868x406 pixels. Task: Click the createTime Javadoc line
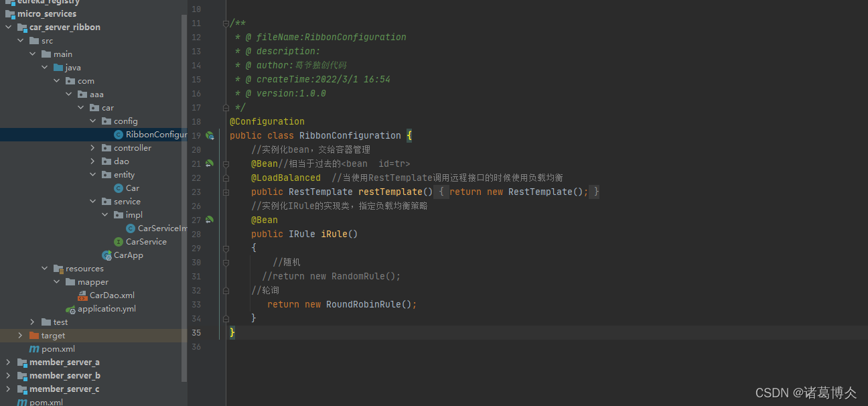click(x=313, y=79)
